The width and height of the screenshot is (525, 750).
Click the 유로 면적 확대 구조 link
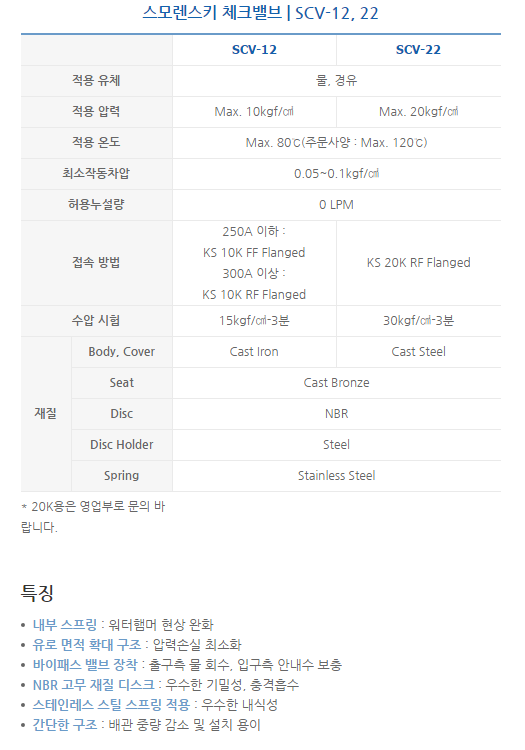point(87,644)
